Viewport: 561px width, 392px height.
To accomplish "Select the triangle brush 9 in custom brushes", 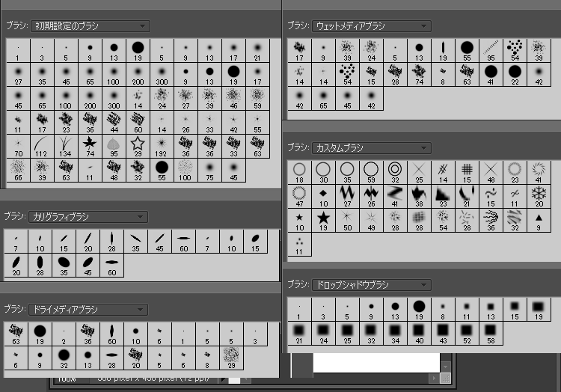I will 539,221.
